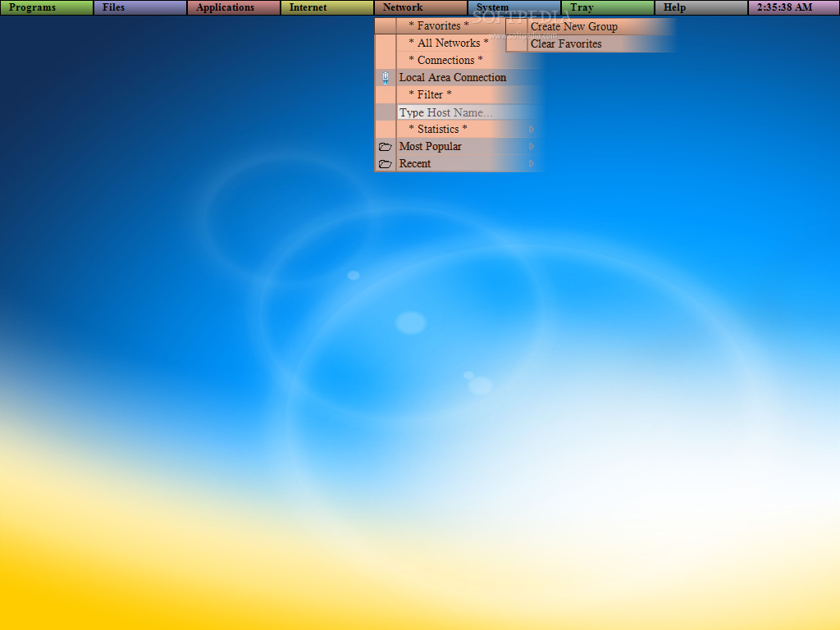
Task: Open the Most Popular folder entry
Action: [x=459, y=146]
